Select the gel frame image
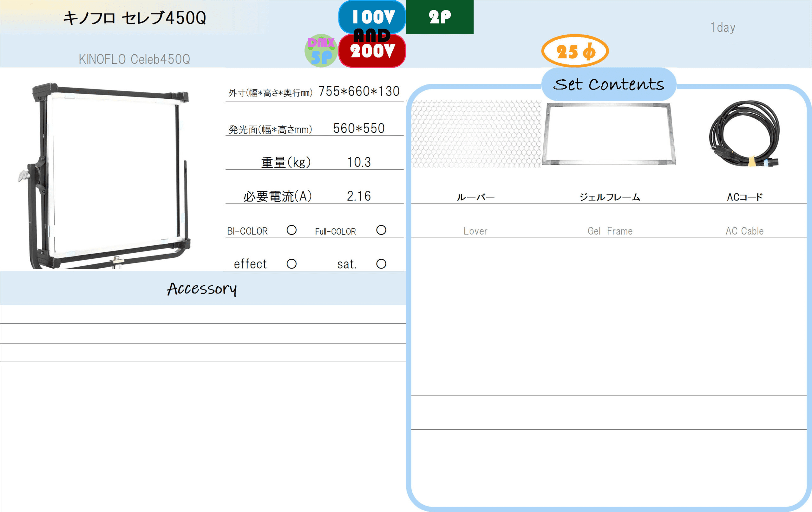 click(609, 134)
